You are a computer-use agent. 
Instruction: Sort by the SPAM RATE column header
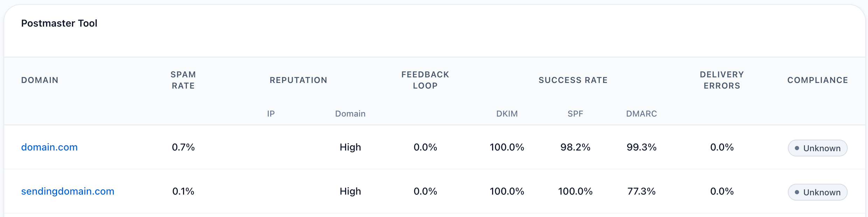pyautogui.click(x=182, y=80)
